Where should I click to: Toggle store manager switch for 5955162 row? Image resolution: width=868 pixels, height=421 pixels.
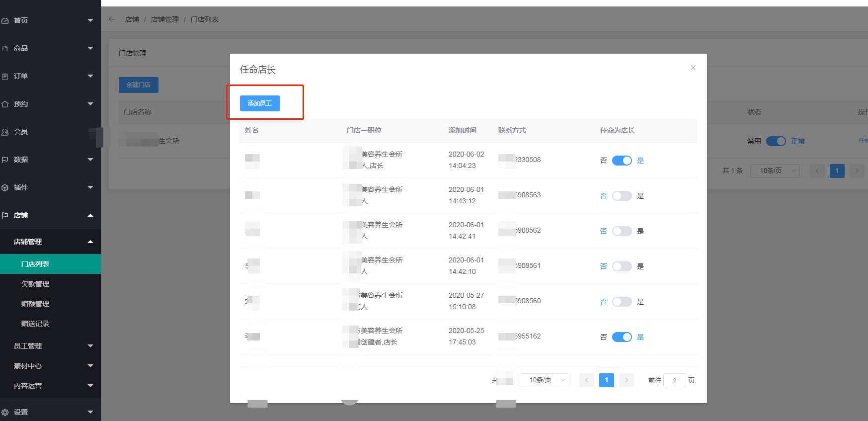click(x=622, y=337)
